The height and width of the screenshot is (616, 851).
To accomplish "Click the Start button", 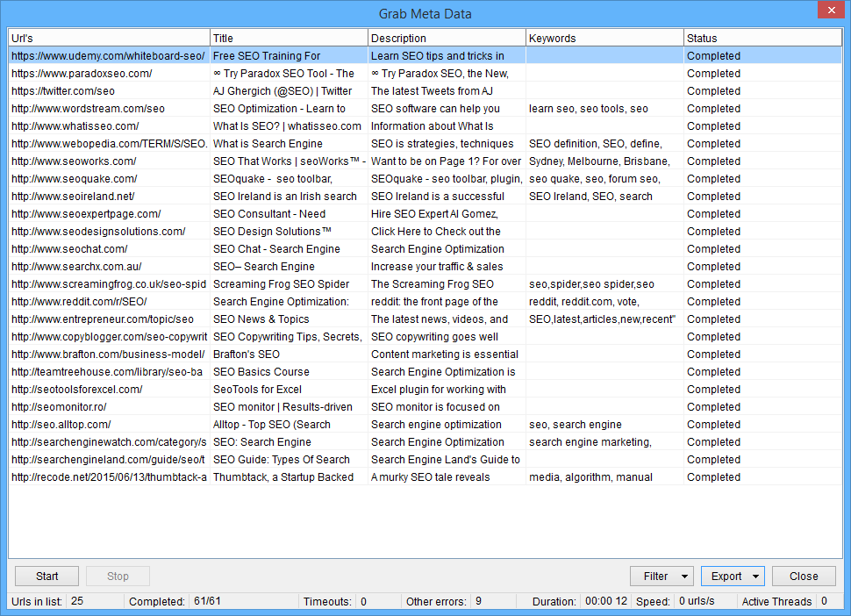I will click(x=47, y=577).
